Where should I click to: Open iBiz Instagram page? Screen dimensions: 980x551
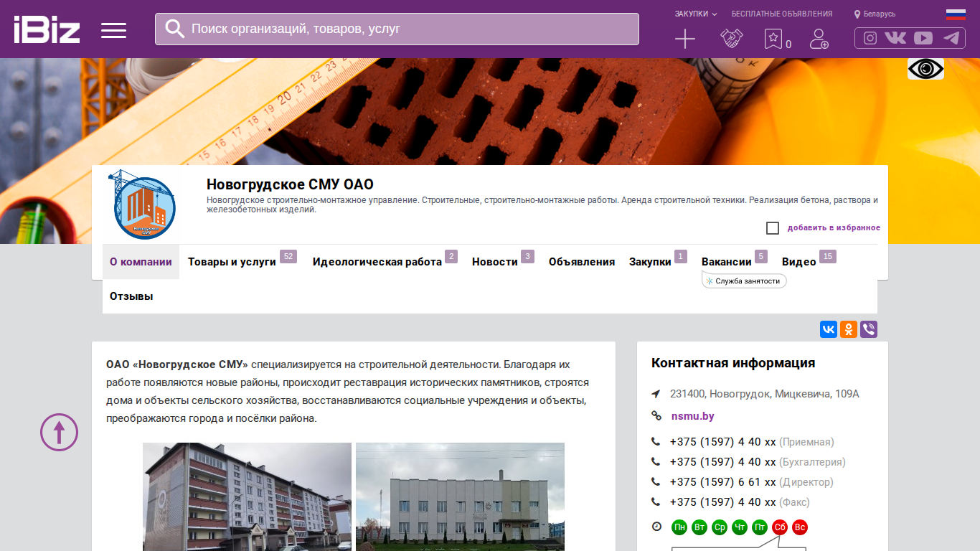tap(870, 38)
